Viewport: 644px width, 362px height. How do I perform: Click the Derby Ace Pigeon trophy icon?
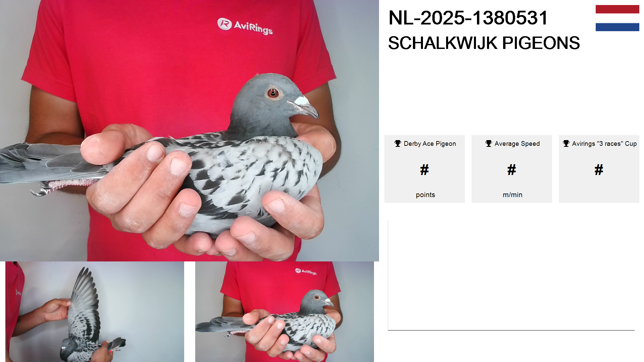398,143
